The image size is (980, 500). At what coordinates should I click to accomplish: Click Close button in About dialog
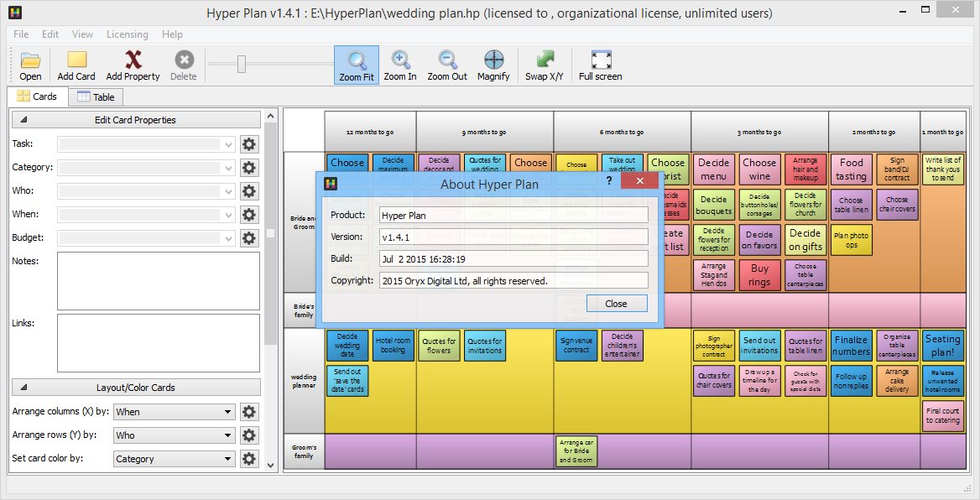(616, 303)
